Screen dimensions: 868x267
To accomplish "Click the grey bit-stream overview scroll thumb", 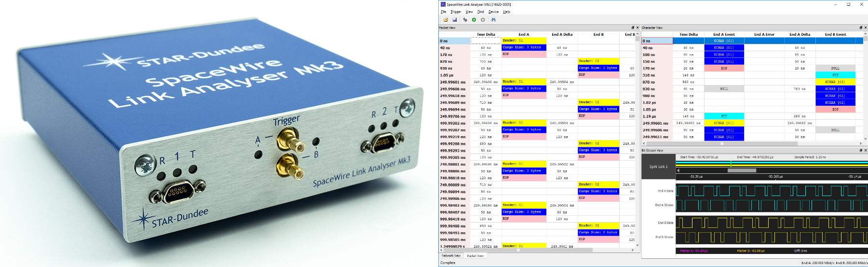I will point(742,170).
